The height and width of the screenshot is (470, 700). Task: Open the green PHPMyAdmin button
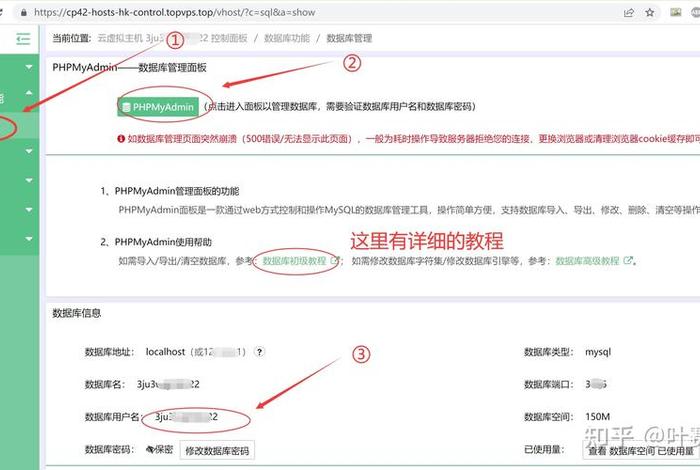tap(158, 107)
